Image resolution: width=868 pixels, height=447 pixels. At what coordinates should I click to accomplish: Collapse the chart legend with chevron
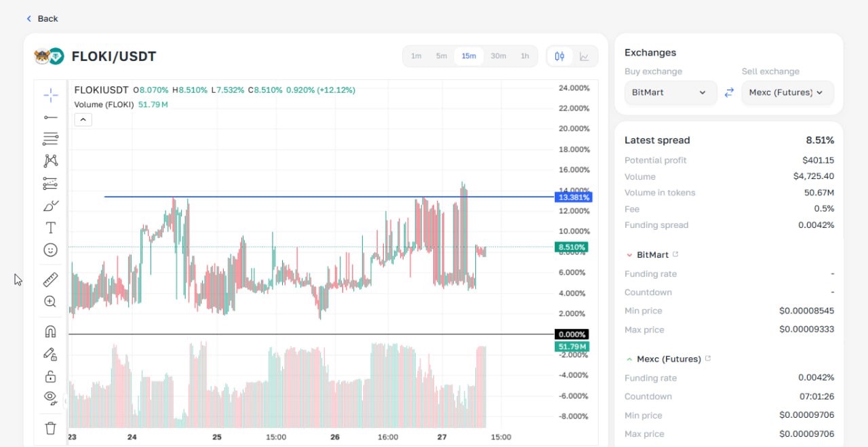(x=83, y=120)
